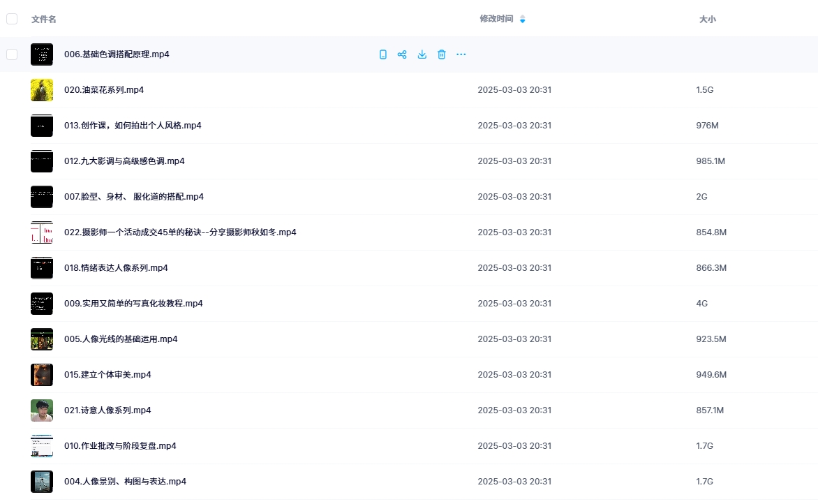This screenshot has height=504, width=818.
Task: Open more options for 006 file
Action: point(461,54)
